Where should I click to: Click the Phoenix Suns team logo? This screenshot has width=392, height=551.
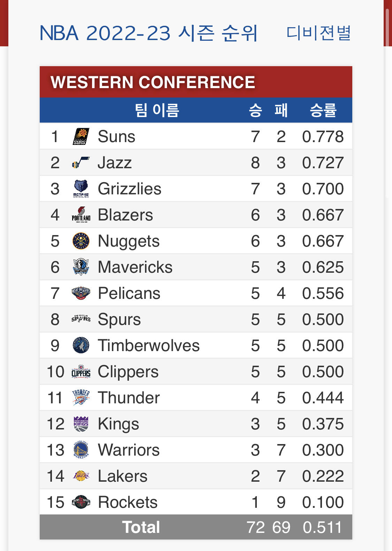[81, 136]
